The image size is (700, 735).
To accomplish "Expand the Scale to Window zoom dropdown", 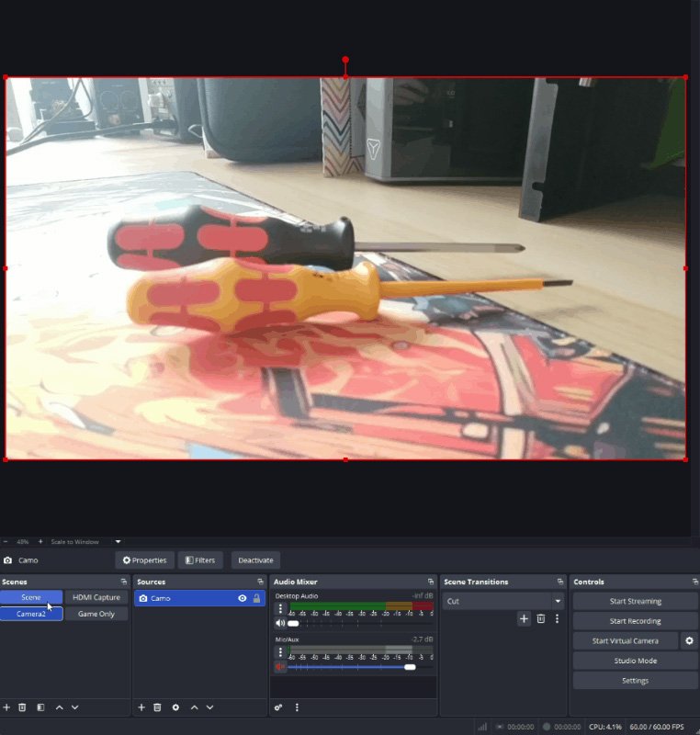I will (118, 542).
